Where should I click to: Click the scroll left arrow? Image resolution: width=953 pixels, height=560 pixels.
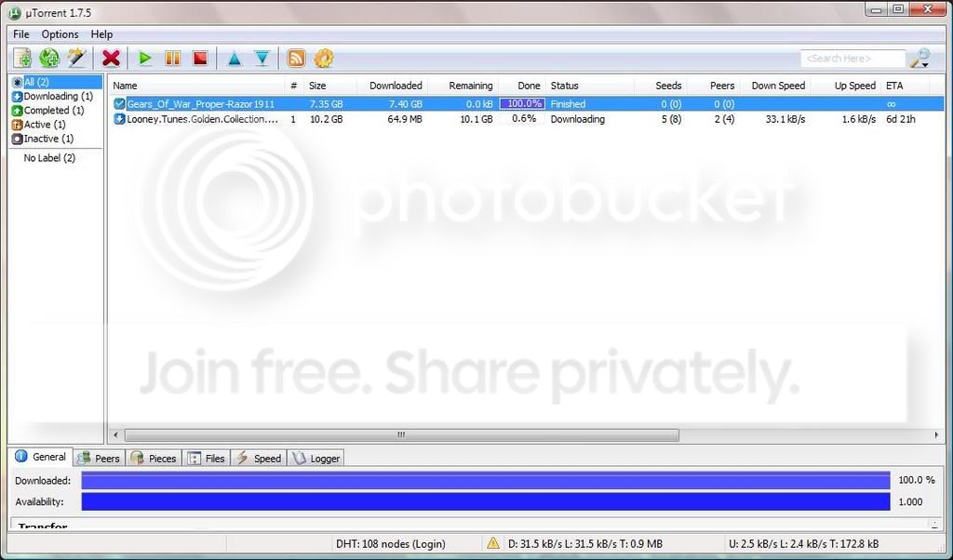tap(116, 434)
